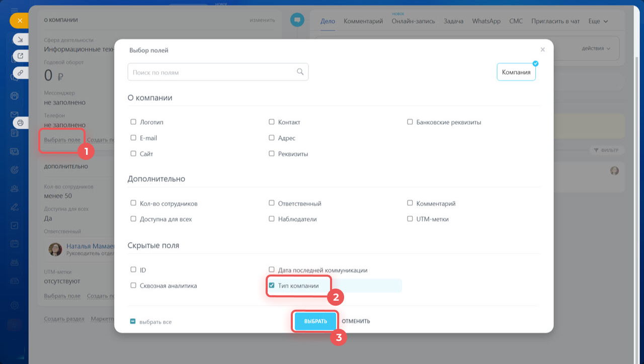Click the user avatar in the timeline

[x=614, y=171]
